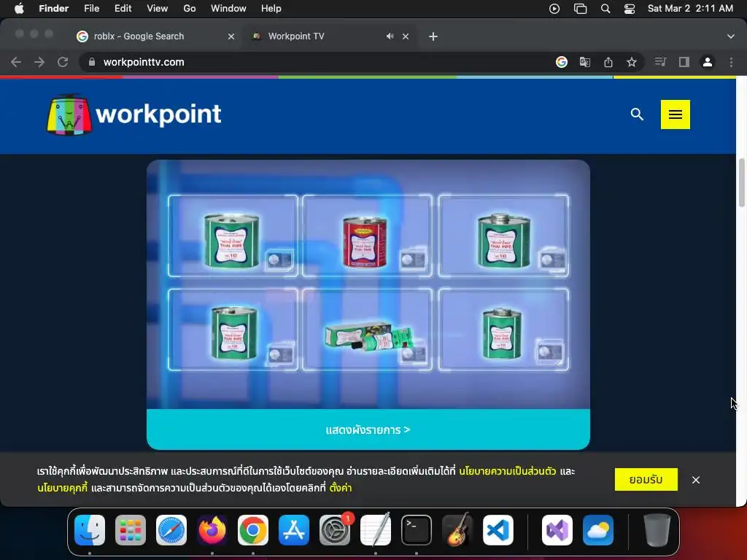The width and height of the screenshot is (747, 560).
Task: Go forward in browser history
Action: (x=39, y=62)
